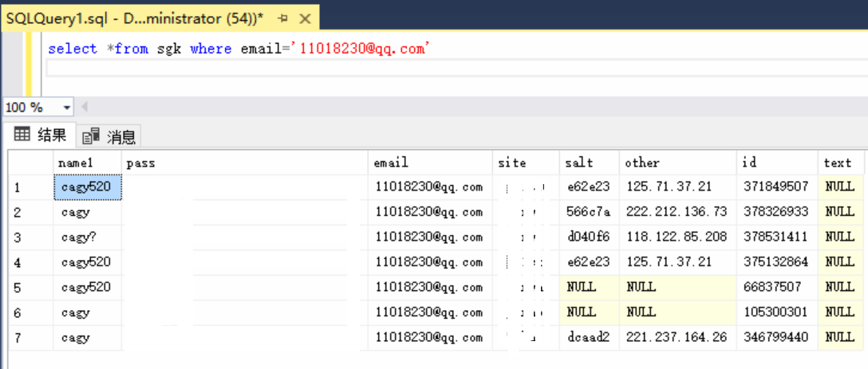868x369 pixels.
Task: Click the id cell 105300301
Action: 778,312
